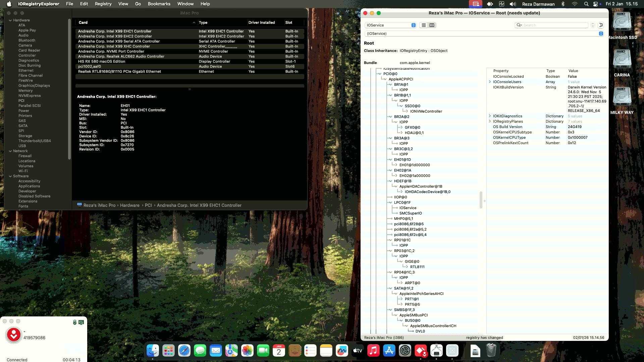Launch Safari from the Dock
Screen dimensions: 644x362
coord(184,351)
